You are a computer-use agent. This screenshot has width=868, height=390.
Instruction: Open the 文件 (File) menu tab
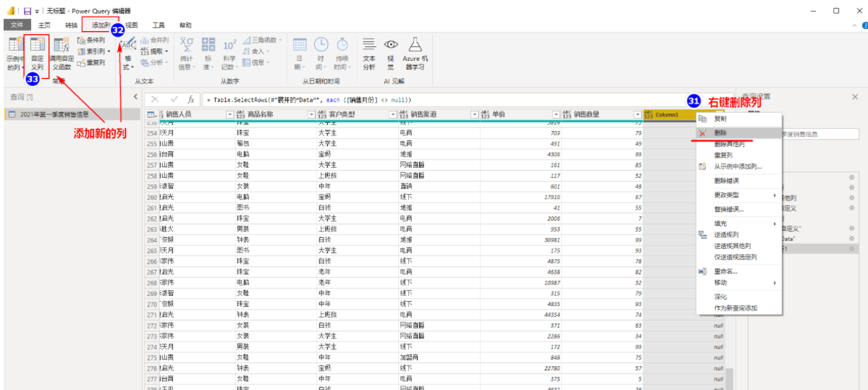tap(17, 25)
